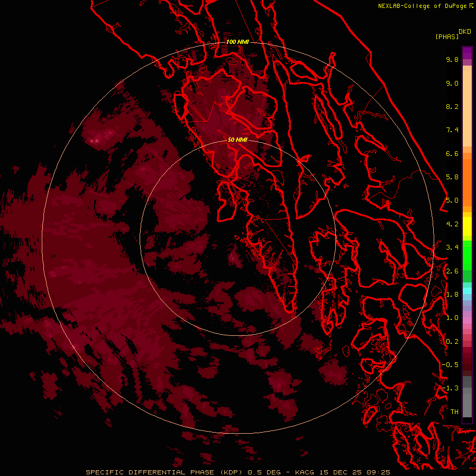Click the 5.0 legend value
Image resolution: width=476 pixels, height=476 pixels.
(x=452, y=200)
